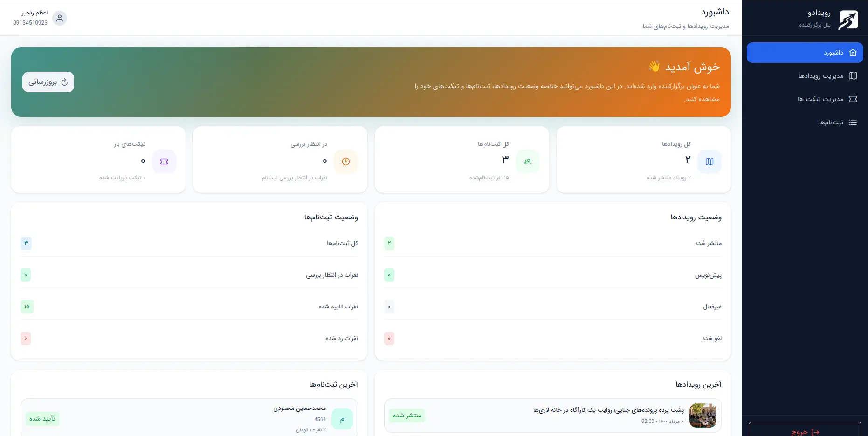868x436 pixels.
Task: Click the registrant name محمدحسین محمودی
Action: 299,409
